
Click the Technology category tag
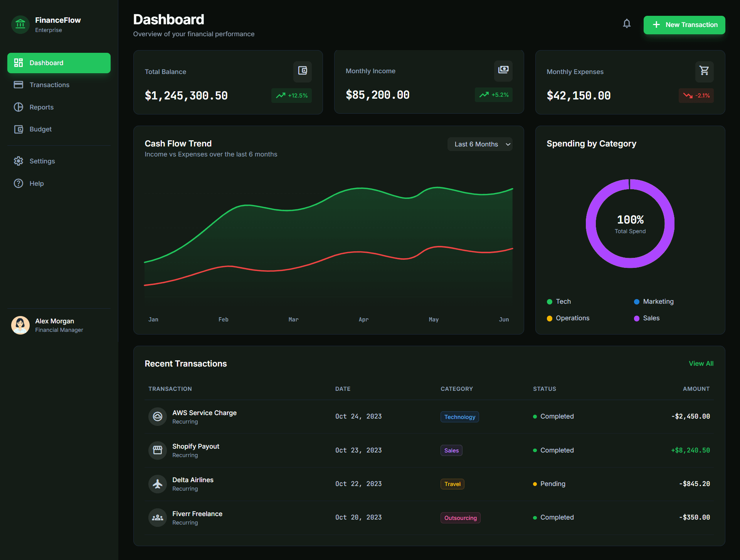click(459, 417)
